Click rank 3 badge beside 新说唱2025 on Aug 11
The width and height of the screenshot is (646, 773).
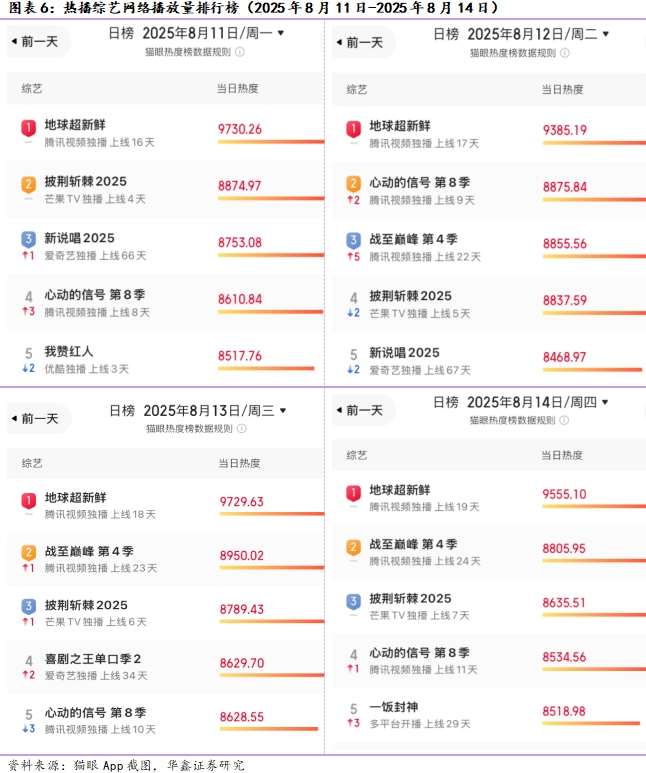coord(29,240)
